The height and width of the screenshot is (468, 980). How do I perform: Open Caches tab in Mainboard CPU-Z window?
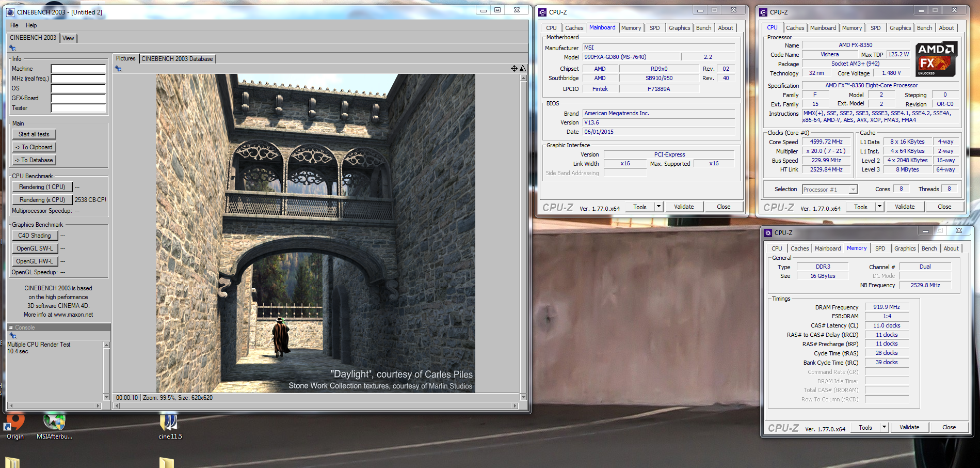574,28
